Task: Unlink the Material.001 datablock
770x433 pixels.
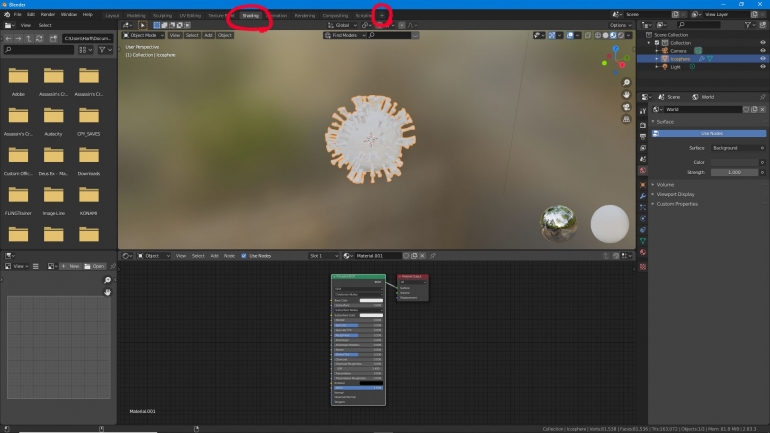Action: [x=422, y=256]
